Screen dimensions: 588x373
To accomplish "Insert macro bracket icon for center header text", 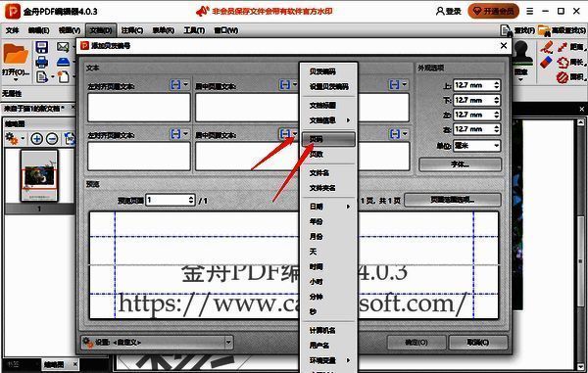I will [x=285, y=85].
